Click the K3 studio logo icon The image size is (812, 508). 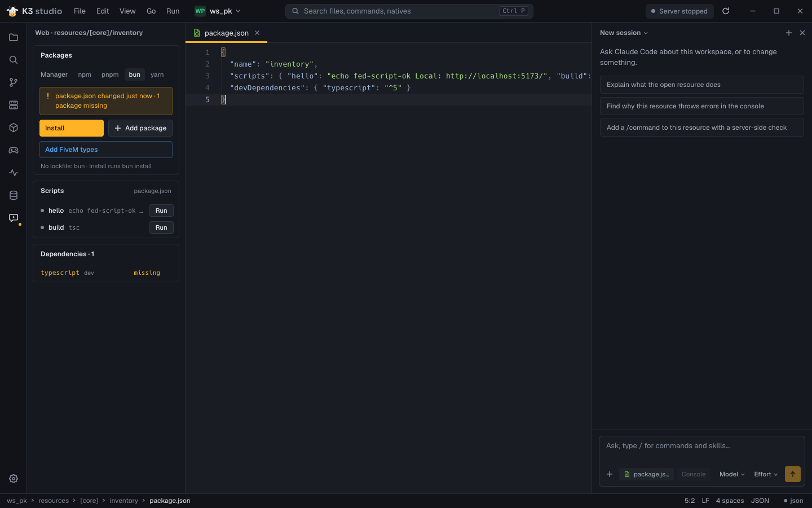(12, 11)
